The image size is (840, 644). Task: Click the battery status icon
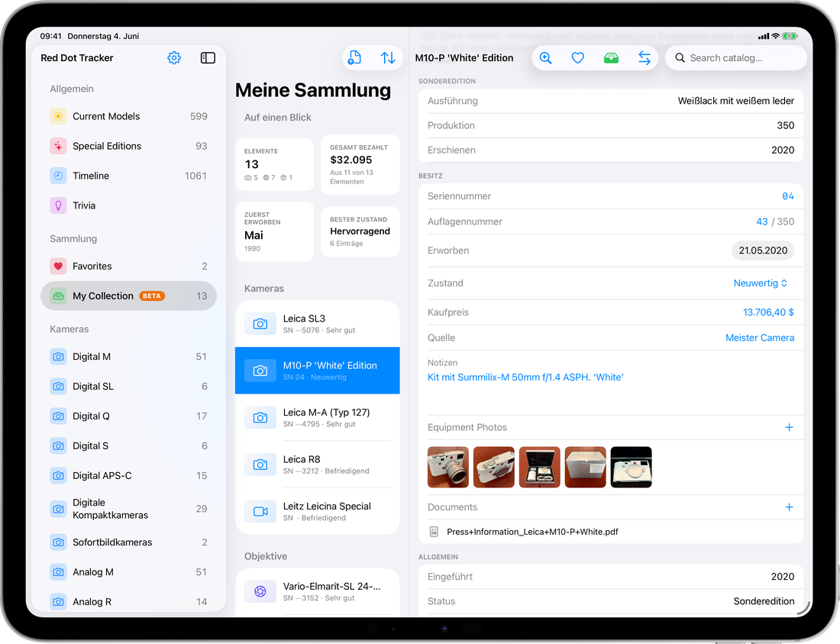(790, 36)
